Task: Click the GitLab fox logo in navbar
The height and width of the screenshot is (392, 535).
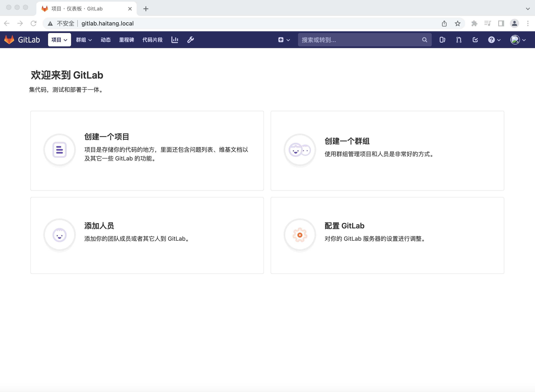Action: point(9,40)
